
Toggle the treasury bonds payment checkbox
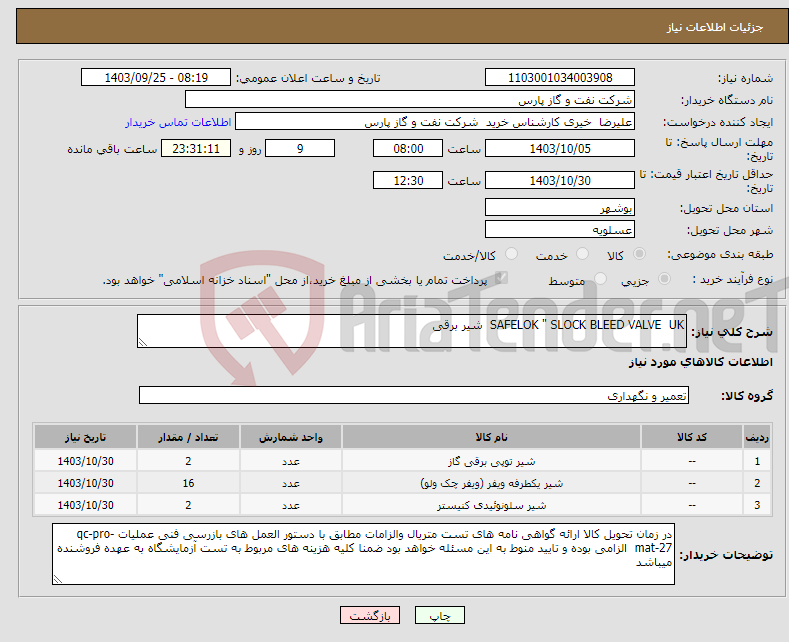[x=501, y=278]
